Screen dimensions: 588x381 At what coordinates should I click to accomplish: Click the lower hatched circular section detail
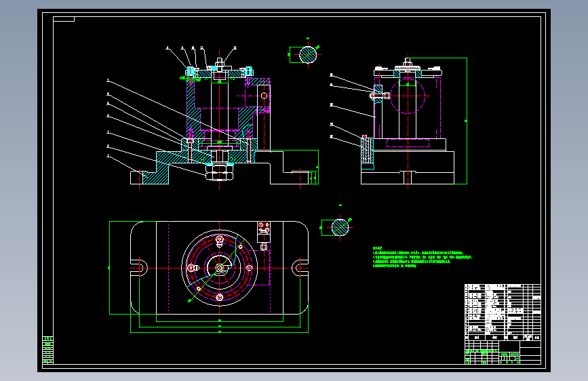point(340,227)
